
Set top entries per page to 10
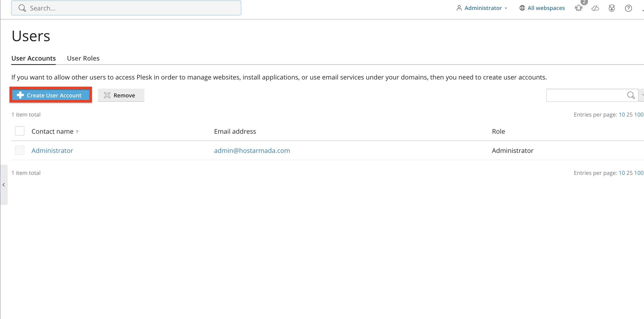622,115
